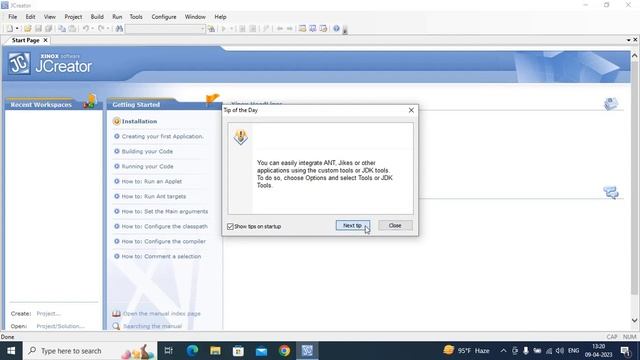The image size is (640, 360).
Task: Open the Edit menu
Action: point(30,17)
